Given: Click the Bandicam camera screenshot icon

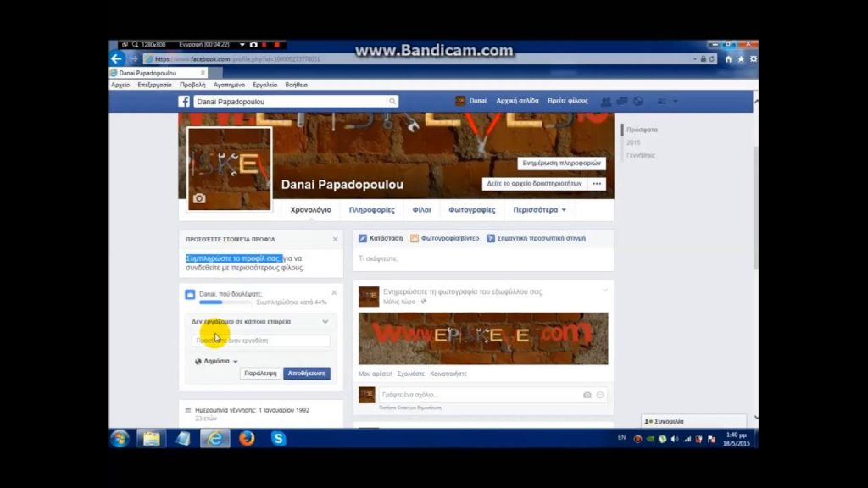Looking at the screenshot, I should (x=253, y=44).
